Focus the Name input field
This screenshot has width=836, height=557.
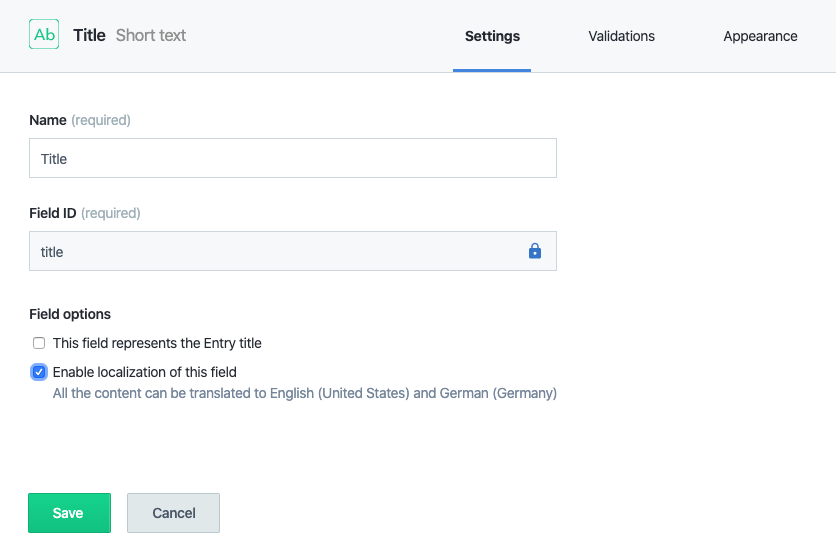click(292, 159)
